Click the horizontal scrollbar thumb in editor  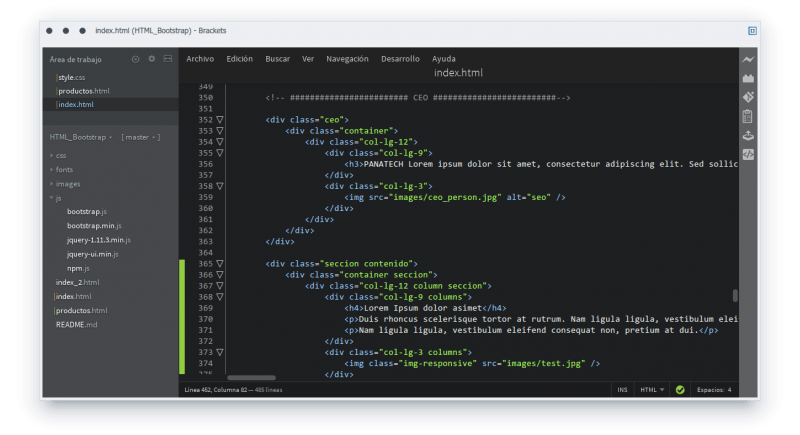(x=252, y=378)
